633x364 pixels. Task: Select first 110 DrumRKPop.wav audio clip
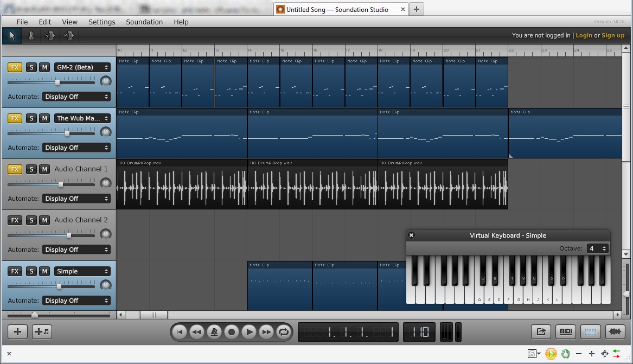point(182,184)
